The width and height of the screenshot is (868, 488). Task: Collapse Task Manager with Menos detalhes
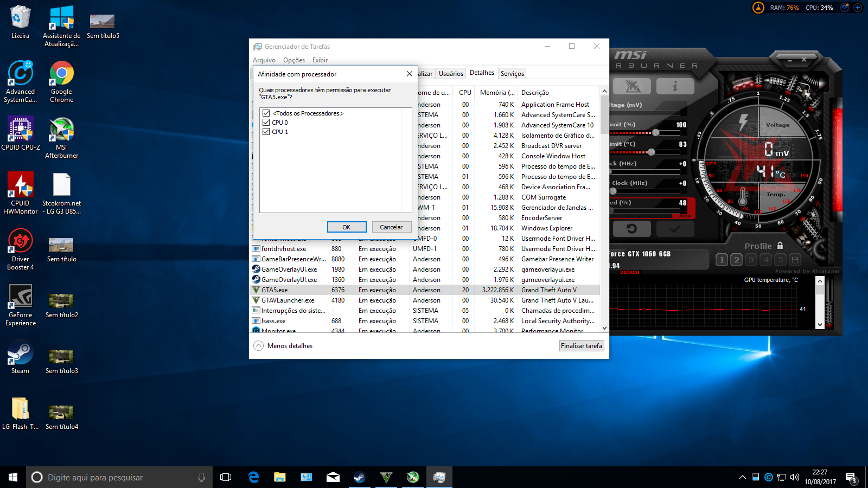pyautogui.click(x=283, y=346)
